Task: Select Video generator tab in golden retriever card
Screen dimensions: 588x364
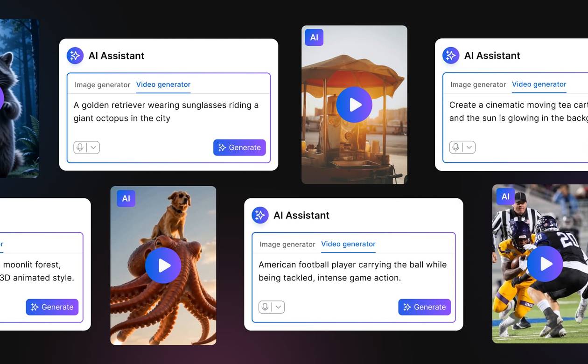Action: tap(163, 84)
